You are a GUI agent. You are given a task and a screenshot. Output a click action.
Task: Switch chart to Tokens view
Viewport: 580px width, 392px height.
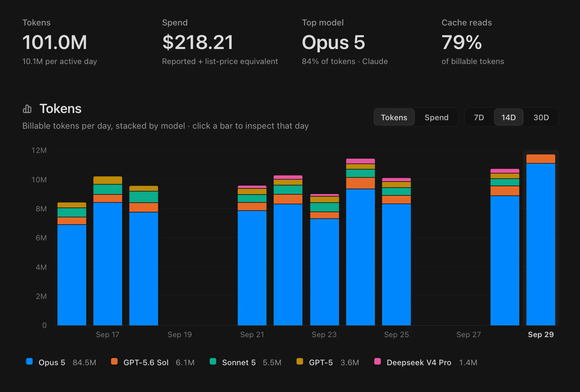click(x=394, y=117)
